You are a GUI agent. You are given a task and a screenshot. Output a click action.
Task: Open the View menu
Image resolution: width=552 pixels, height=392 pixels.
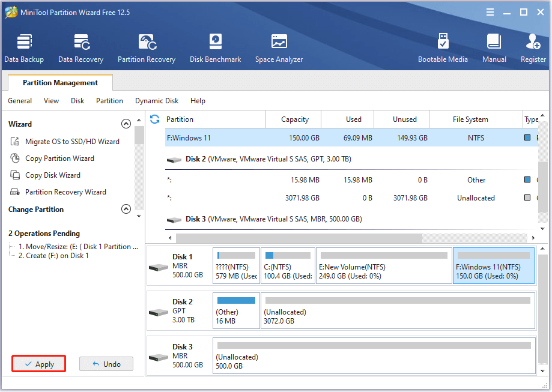[51, 101]
